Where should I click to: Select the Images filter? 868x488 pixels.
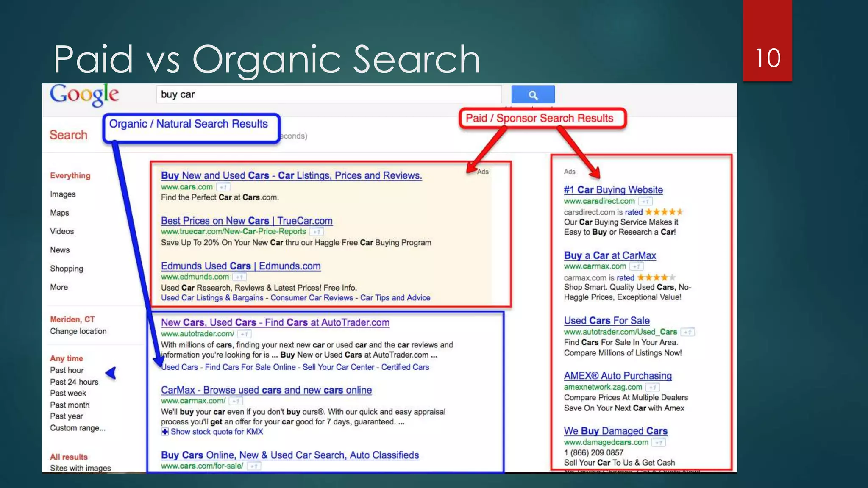(x=63, y=194)
